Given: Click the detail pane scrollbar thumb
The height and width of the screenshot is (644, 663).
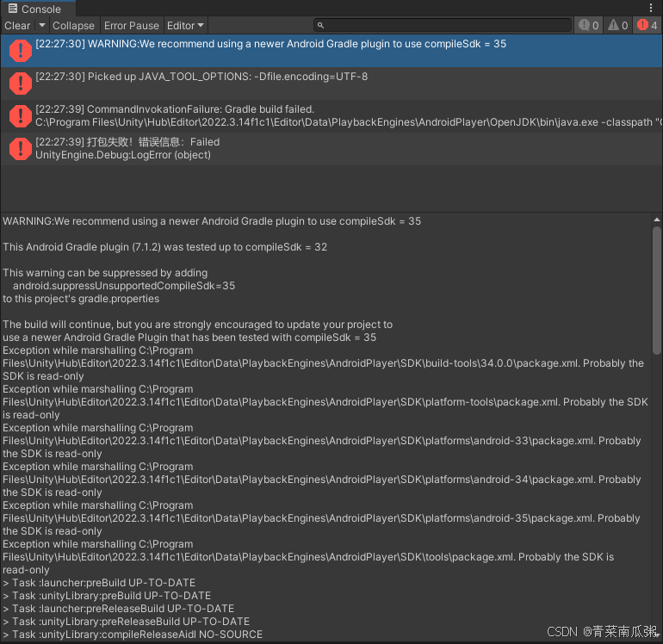Looking at the screenshot, I should pyautogui.click(x=656, y=290).
